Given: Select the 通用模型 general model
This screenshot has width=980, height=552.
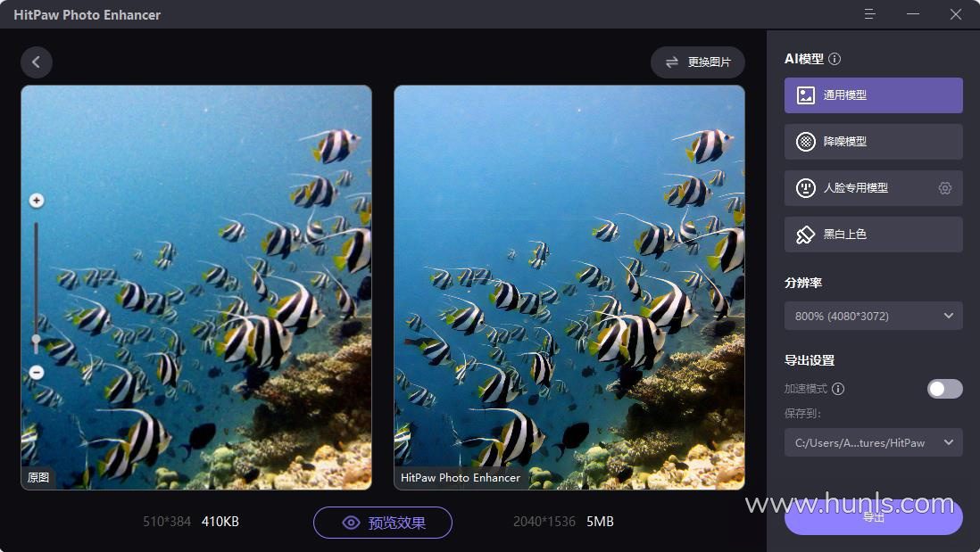Looking at the screenshot, I should [x=873, y=95].
